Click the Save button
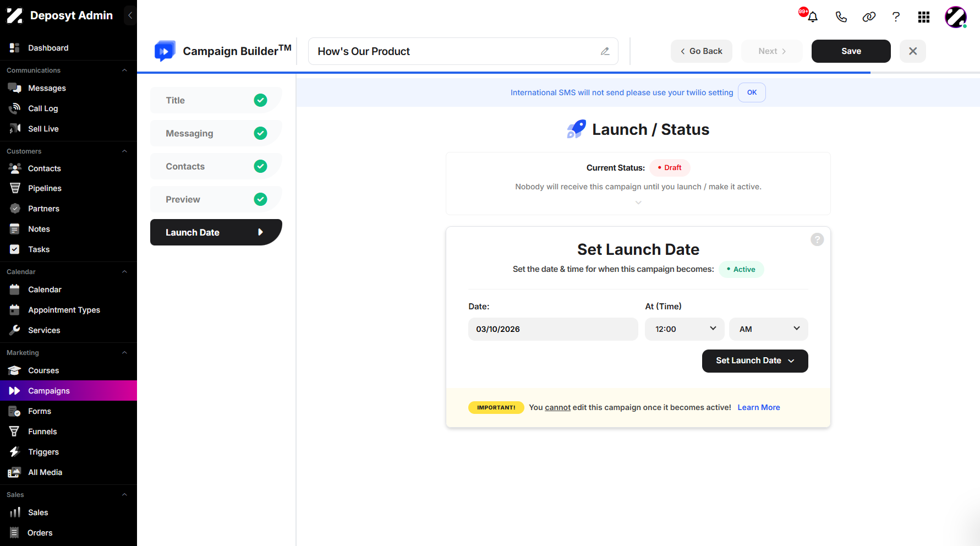 coord(851,51)
